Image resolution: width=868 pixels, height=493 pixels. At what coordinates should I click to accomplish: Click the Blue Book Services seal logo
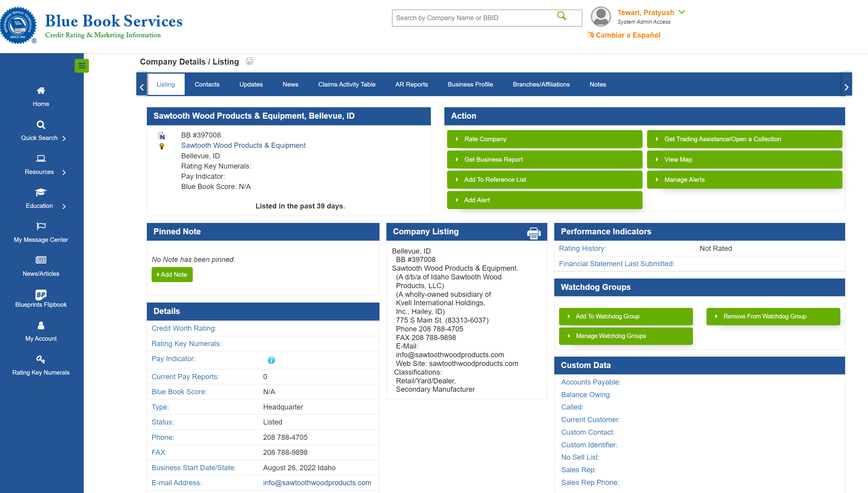[x=18, y=25]
